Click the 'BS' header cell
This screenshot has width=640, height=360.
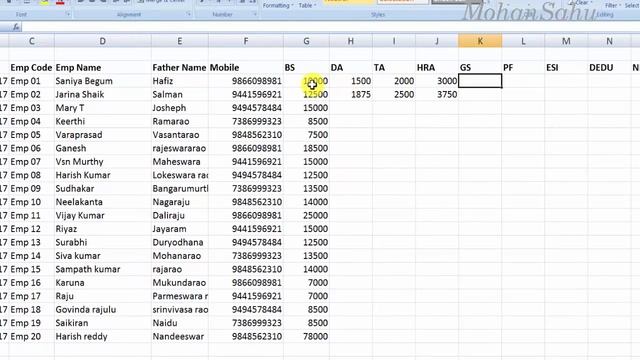pyautogui.click(x=306, y=67)
